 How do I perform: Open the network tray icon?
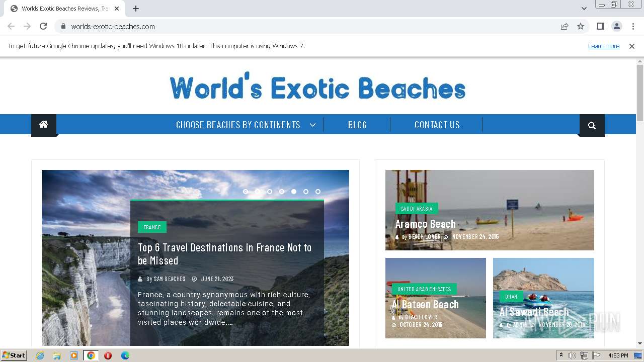coord(584,355)
